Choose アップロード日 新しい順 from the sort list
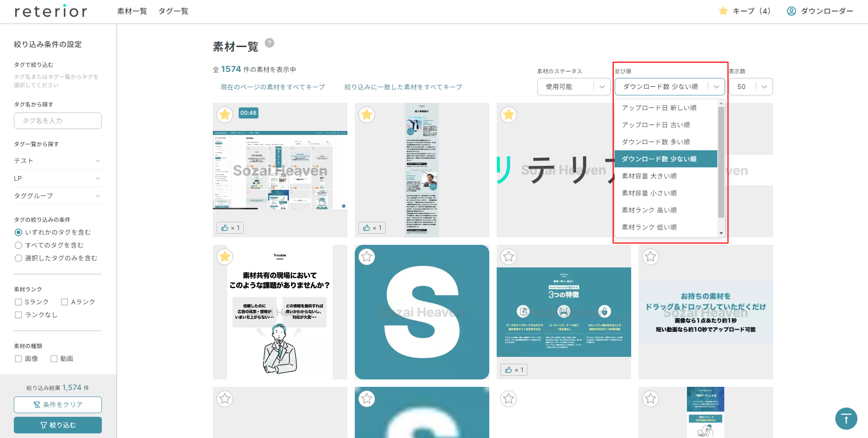The width and height of the screenshot is (868, 438). 666,108
